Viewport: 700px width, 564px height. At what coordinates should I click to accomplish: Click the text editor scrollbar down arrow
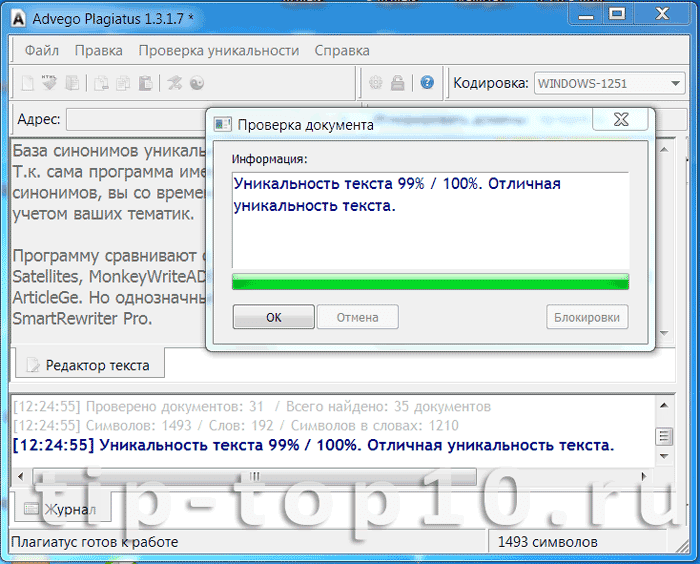click(x=664, y=333)
